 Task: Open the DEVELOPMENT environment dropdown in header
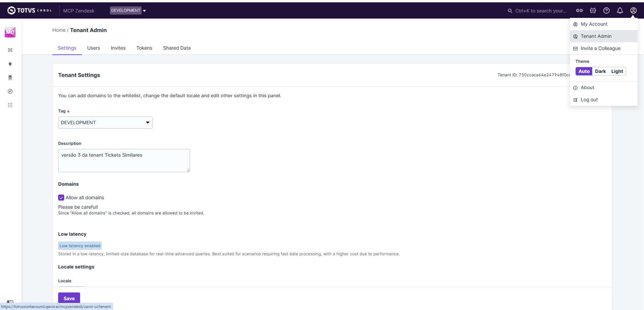coord(128,10)
